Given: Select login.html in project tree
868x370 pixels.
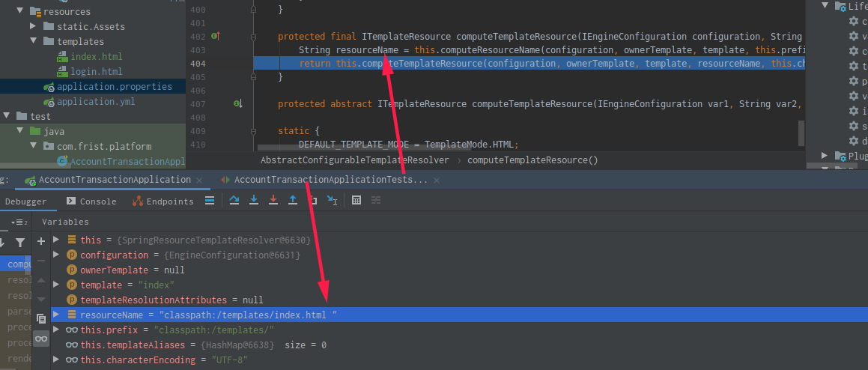Looking at the screenshot, I should pos(97,71).
